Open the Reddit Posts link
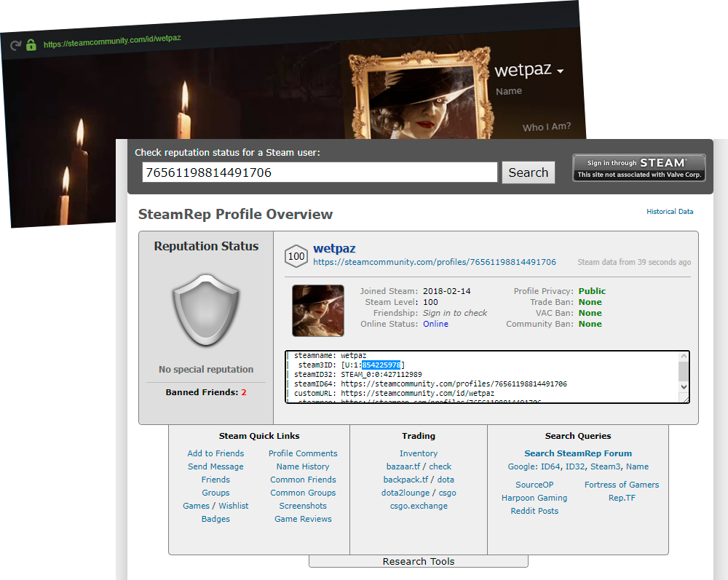Screen dimensions: 728x580 point(534,511)
